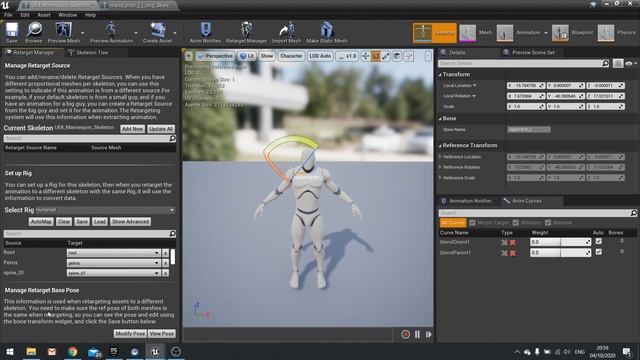Toggle the Auto checkbox for the first curve row
This screenshot has width=640, height=360.
(x=598, y=241)
